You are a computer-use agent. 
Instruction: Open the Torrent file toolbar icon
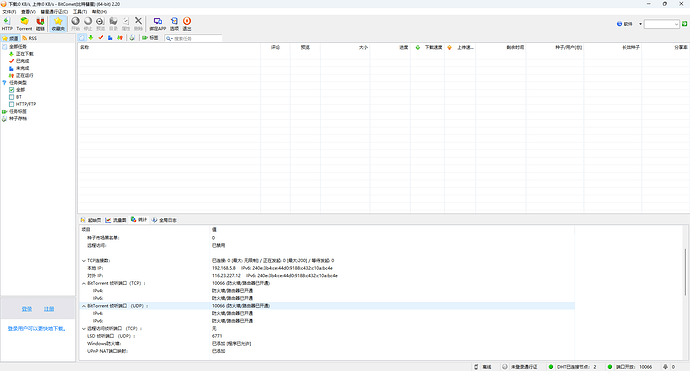[24, 23]
